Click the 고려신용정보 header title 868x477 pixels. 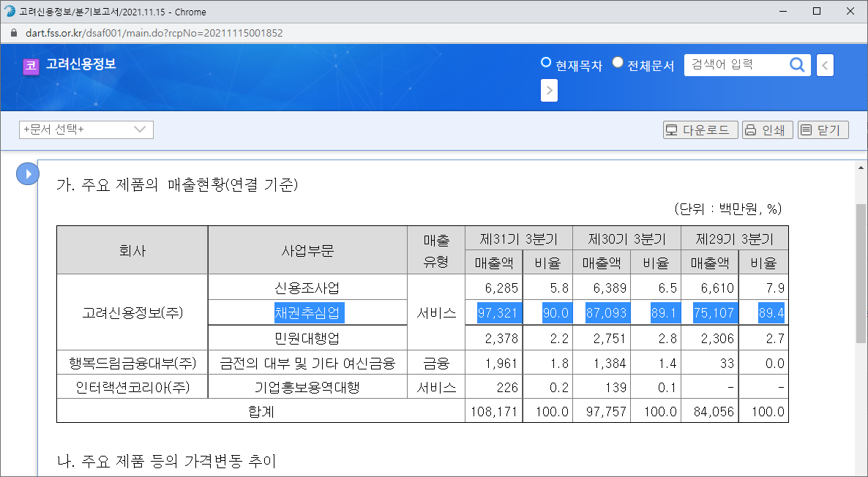pos(81,64)
